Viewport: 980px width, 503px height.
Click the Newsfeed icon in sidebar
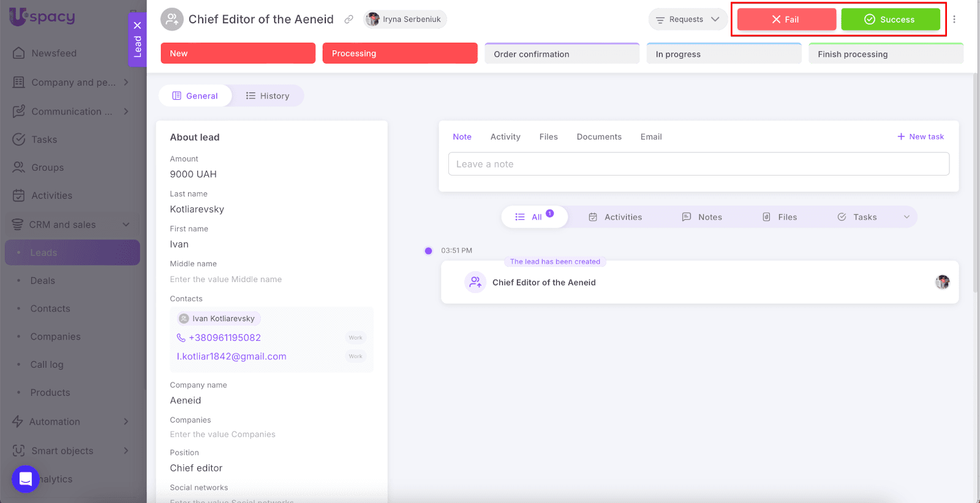[x=19, y=53]
